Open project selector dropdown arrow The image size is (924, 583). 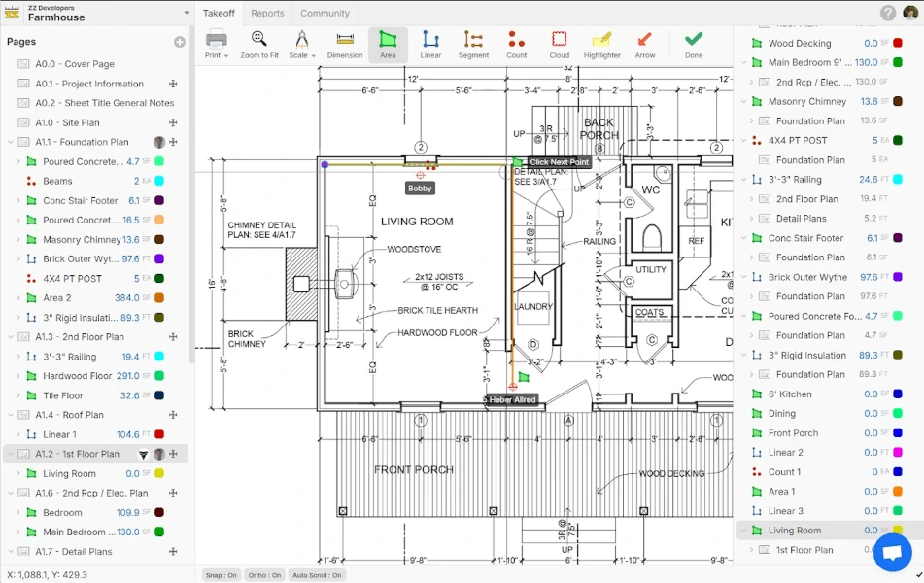187,13
